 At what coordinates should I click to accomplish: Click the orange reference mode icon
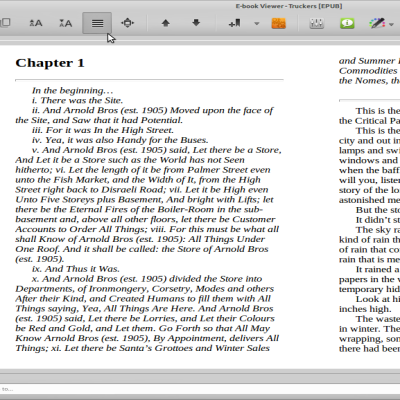(278, 23)
